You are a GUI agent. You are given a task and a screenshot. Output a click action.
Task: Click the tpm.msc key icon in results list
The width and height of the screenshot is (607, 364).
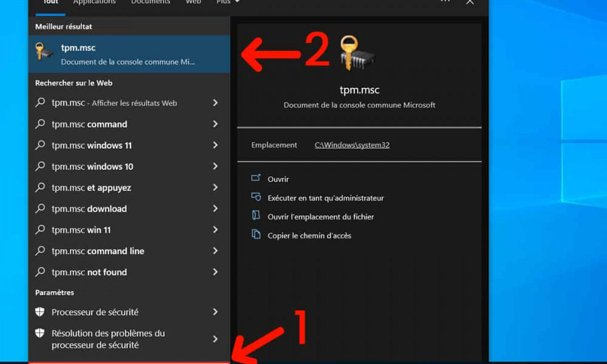[x=44, y=52]
